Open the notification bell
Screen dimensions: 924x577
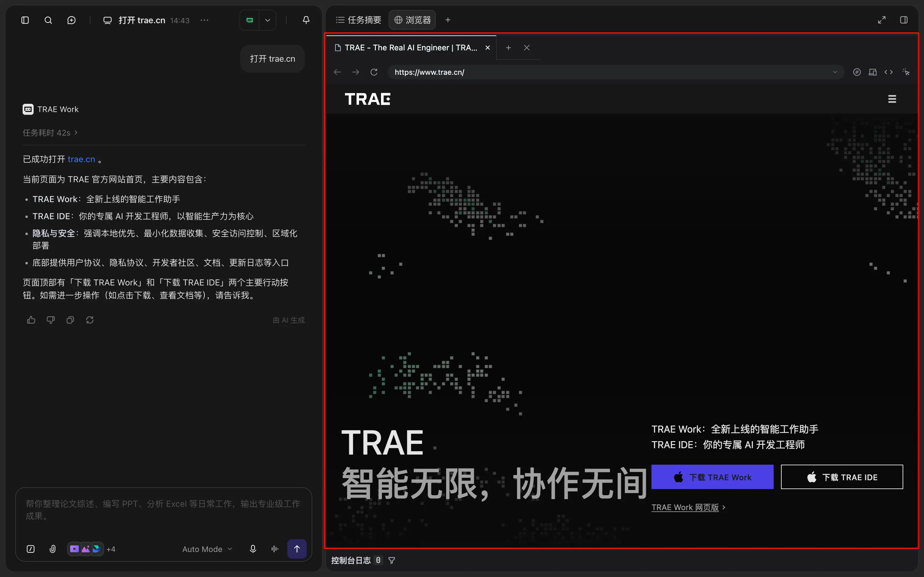pyautogui.click(x=306, y=20)
